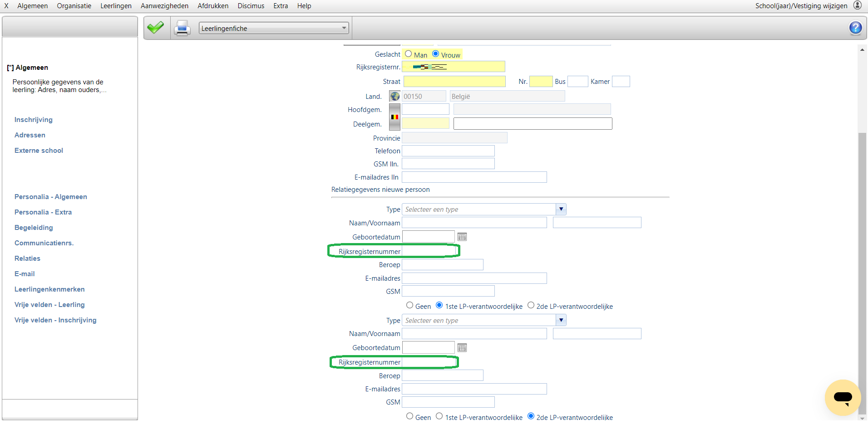Click the globe icon next to Land

pos(395,96)
